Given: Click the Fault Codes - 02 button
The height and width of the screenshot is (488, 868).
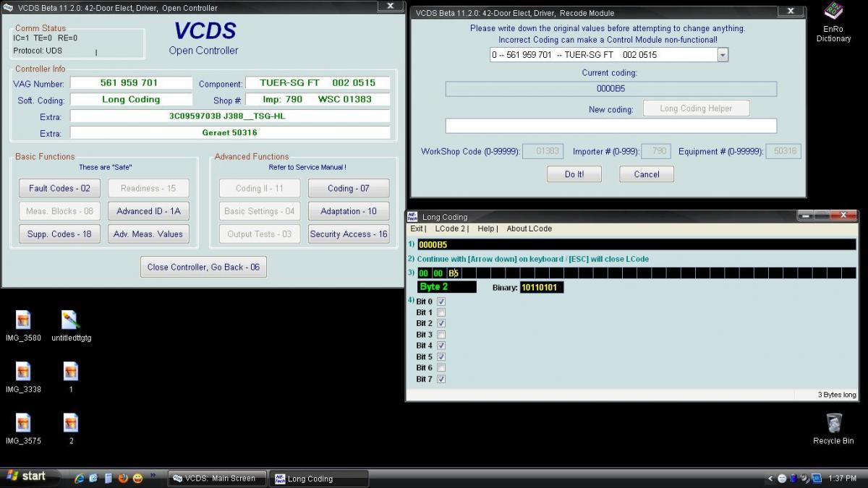Looking at the screenshot, I should [59, 189].
